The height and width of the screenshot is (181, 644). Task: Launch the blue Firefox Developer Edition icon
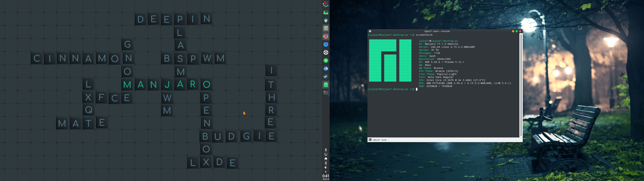click(x=326, y=45)
